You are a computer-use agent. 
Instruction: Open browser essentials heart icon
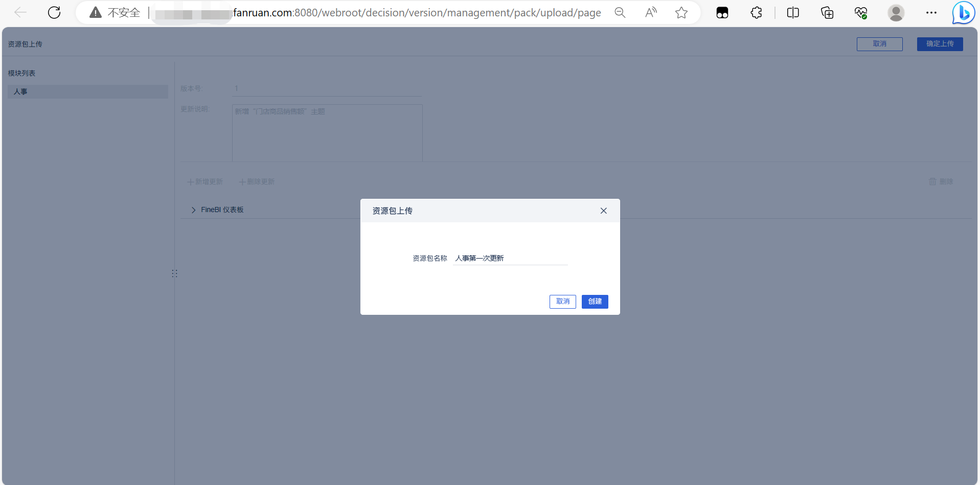(861, 13)
